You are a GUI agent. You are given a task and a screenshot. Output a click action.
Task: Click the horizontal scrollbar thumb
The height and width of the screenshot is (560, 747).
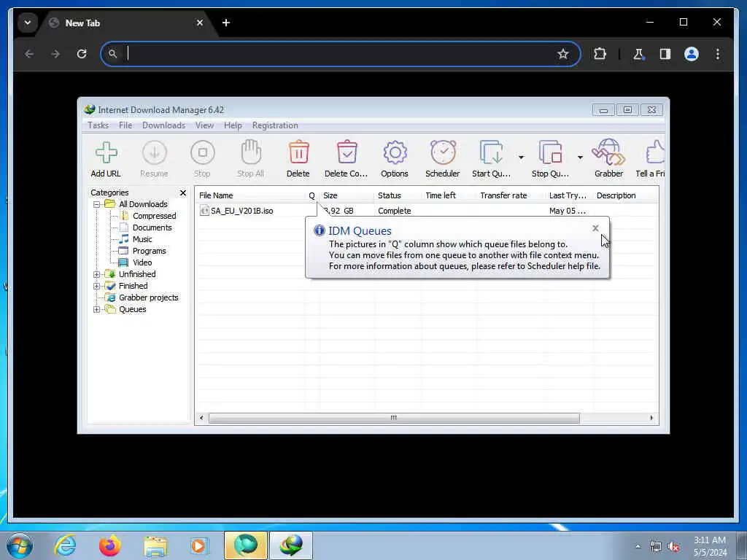(x=394, y=418)
